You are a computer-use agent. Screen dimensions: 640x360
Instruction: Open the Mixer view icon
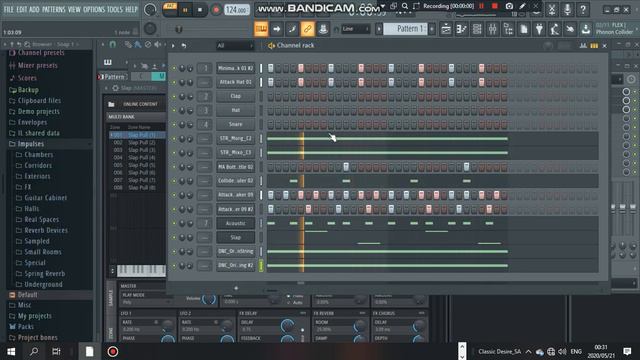pos(493,29)
